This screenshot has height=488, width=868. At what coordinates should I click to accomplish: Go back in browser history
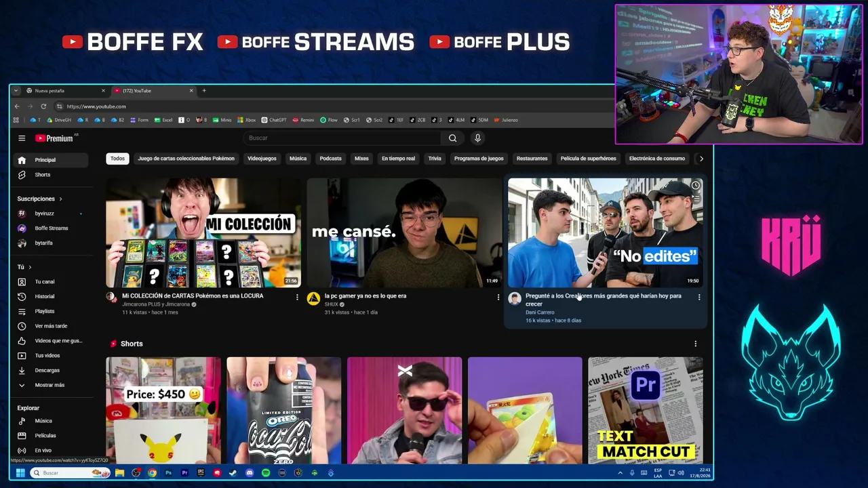pos(17,106)
